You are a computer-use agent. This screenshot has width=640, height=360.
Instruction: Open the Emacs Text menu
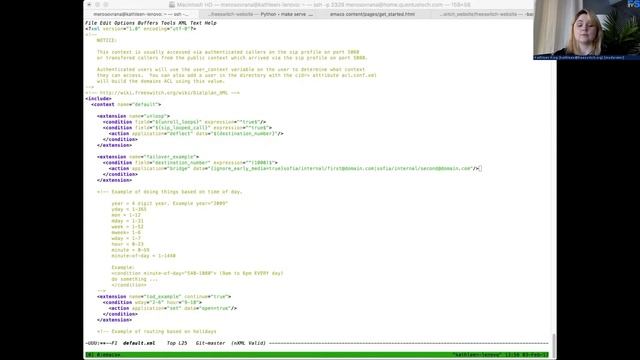(196, 23)
